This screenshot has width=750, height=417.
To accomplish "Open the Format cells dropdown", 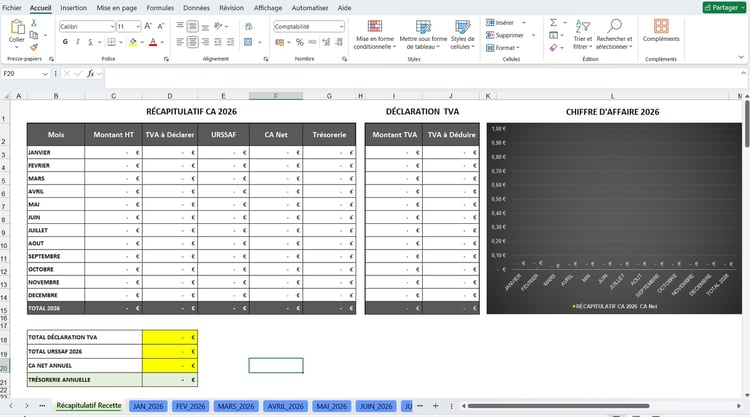I will click(x=503, y=47).
